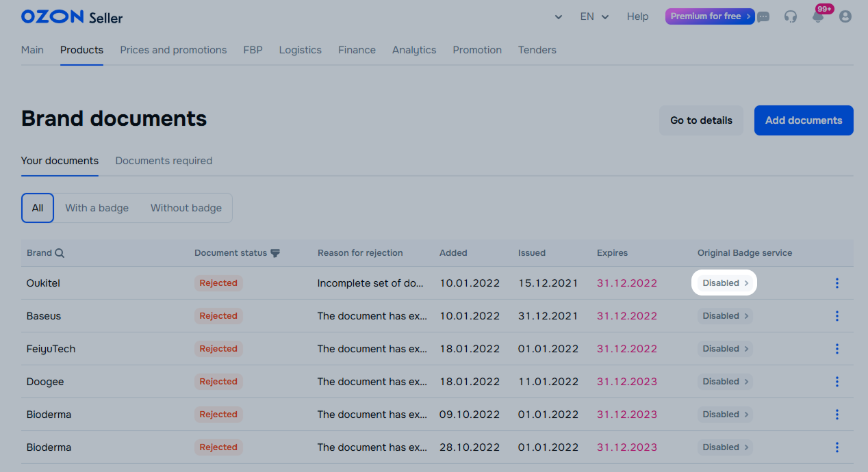Expand Disabled badge for Doogee
868x472 pixels.
(x=725, y=381)
